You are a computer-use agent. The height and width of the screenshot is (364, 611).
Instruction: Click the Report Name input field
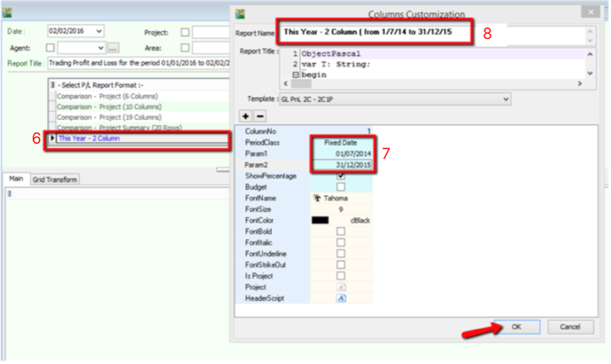[376, 33]
